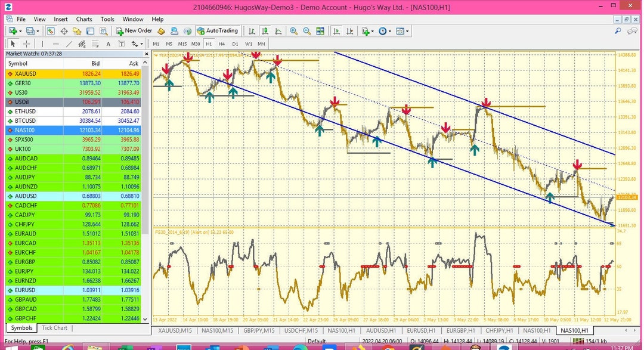
Task: Zoom out of the chart
Action: [306, 30]
